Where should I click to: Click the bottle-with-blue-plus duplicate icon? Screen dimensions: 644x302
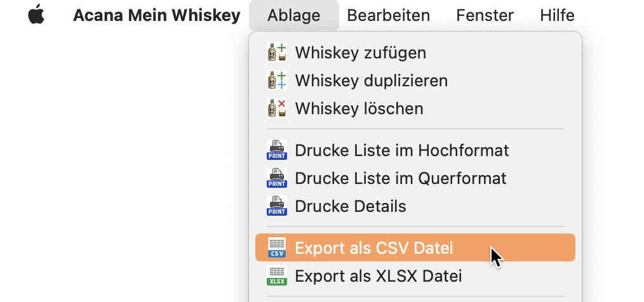point(276,81)
